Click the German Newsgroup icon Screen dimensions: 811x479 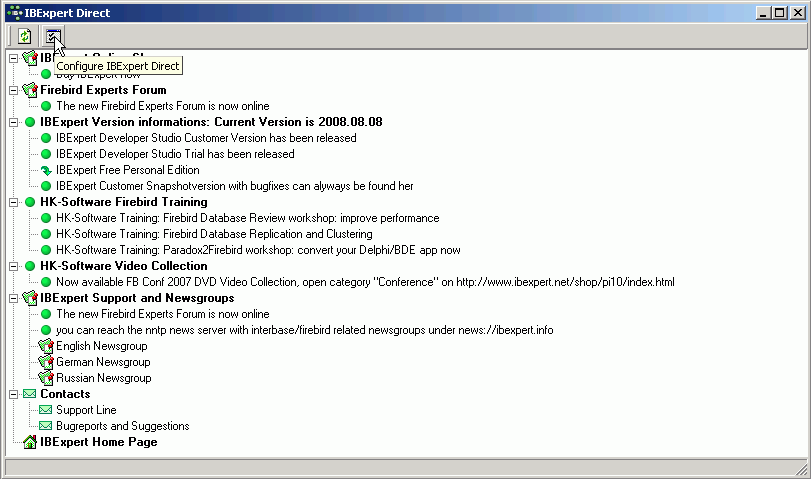tap(46, 362)
